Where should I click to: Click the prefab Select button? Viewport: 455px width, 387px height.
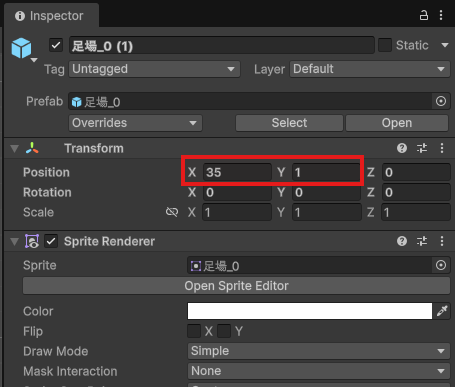click(289, 123)
